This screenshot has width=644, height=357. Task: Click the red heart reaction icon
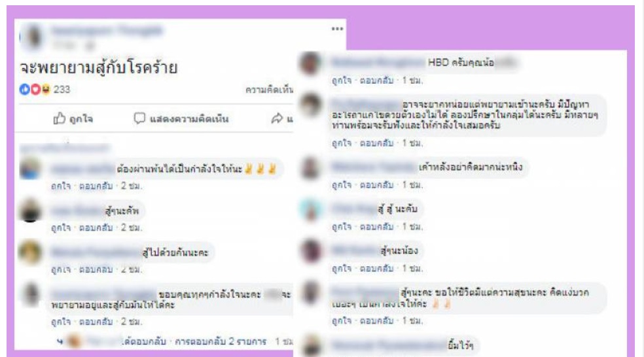(x=35, y=89)
